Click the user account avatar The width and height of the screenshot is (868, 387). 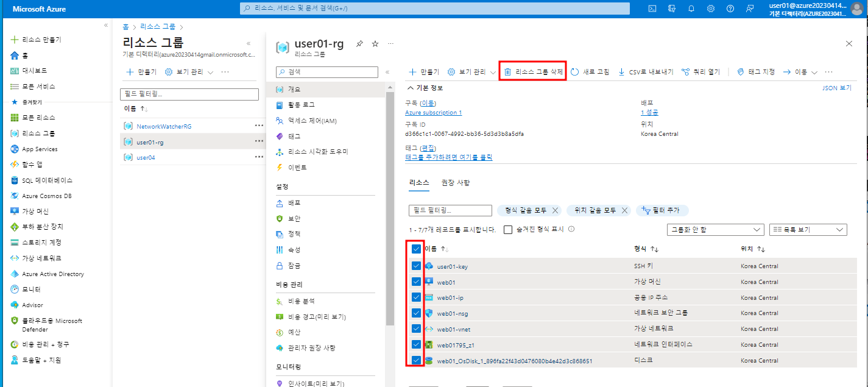pos(857,9)
